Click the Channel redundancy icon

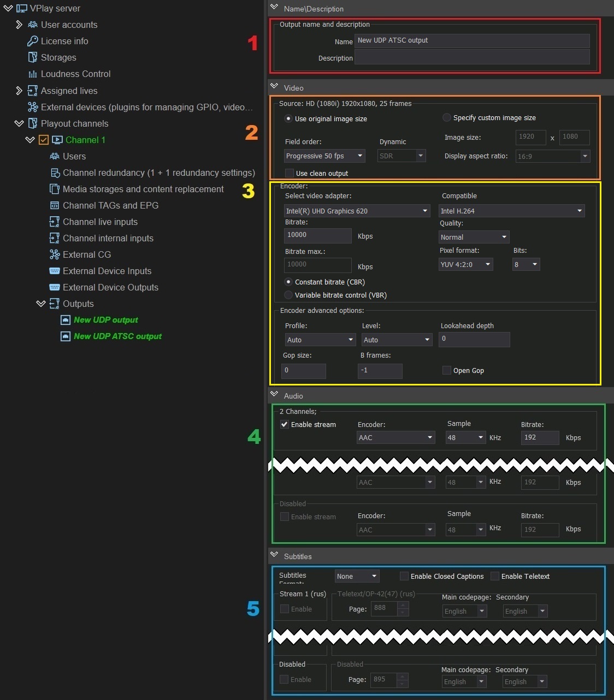point(55,173)
